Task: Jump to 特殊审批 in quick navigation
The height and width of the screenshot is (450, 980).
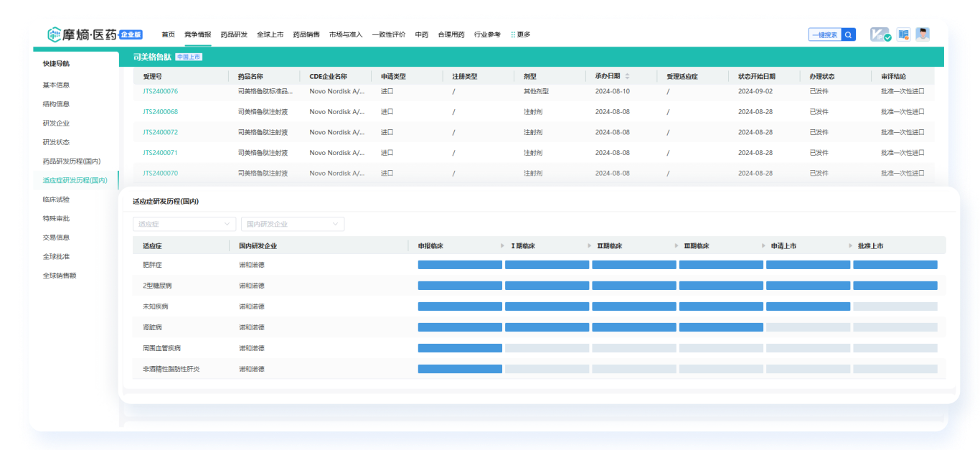Action: coord(56,218)
